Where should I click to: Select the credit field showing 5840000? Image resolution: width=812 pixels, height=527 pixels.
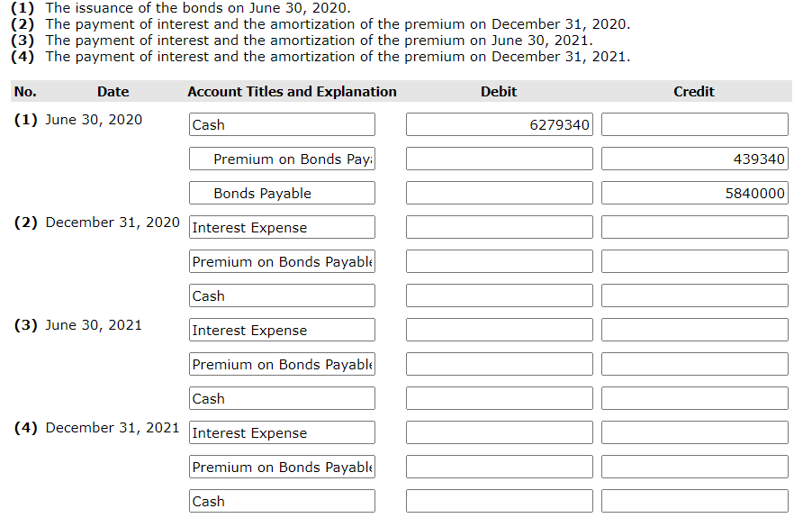pos(694,193)
